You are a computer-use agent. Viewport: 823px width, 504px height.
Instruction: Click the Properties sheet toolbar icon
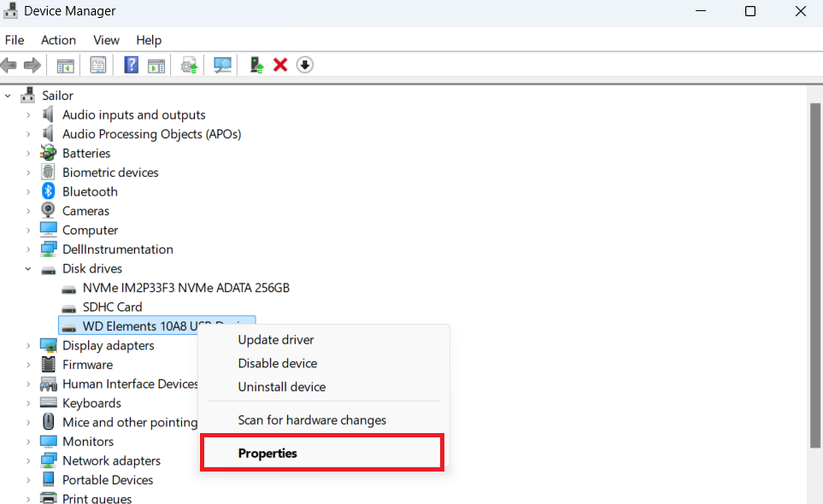click(98, 66)
